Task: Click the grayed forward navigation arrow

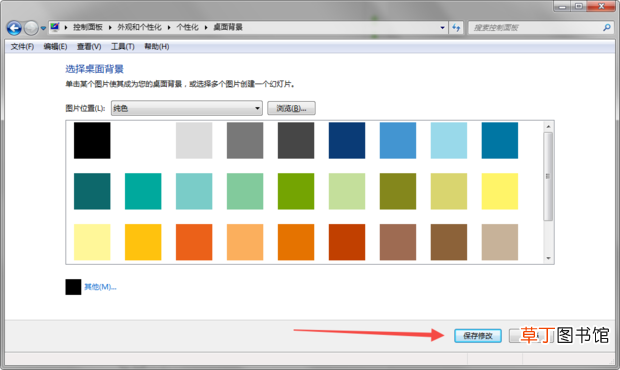Action: 31,28
